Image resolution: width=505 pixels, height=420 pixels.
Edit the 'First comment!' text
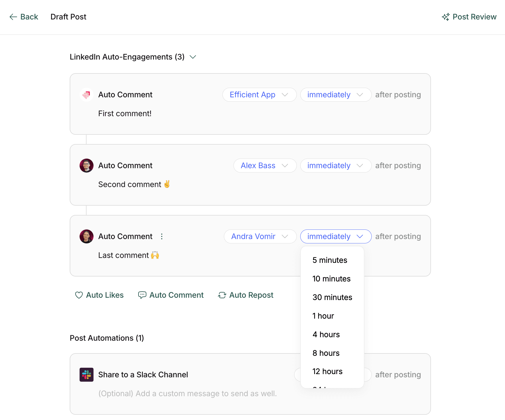[125, 114]
